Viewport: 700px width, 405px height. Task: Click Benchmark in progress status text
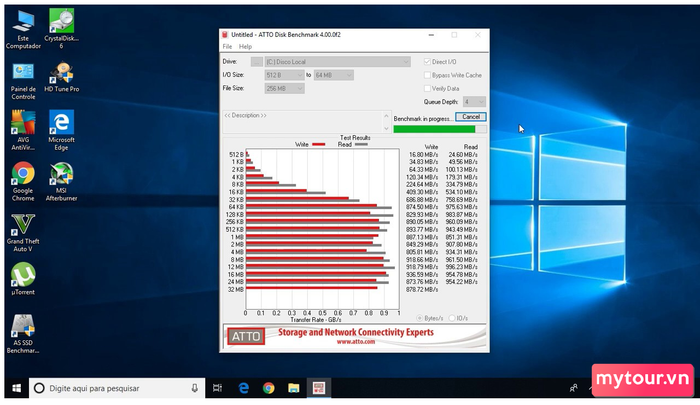coord(423,119)
